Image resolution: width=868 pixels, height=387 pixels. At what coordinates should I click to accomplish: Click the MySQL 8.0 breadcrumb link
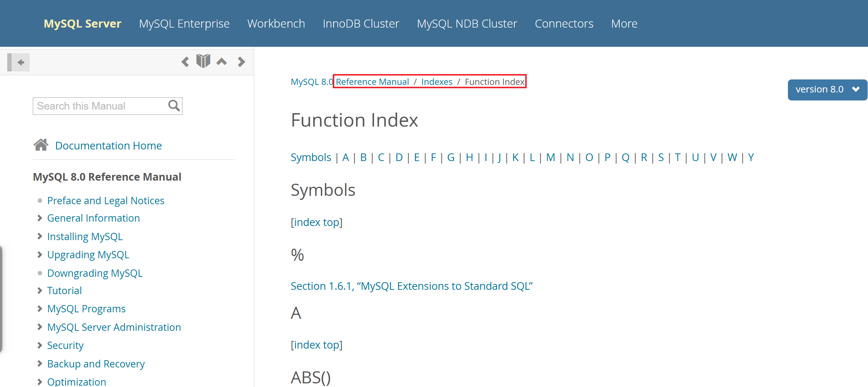coord(312,82)
